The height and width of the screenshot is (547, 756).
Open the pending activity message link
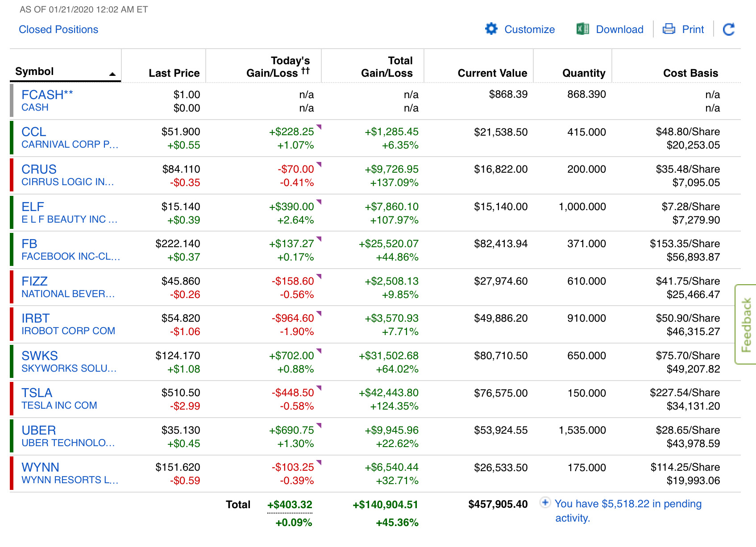click(628, 510)
